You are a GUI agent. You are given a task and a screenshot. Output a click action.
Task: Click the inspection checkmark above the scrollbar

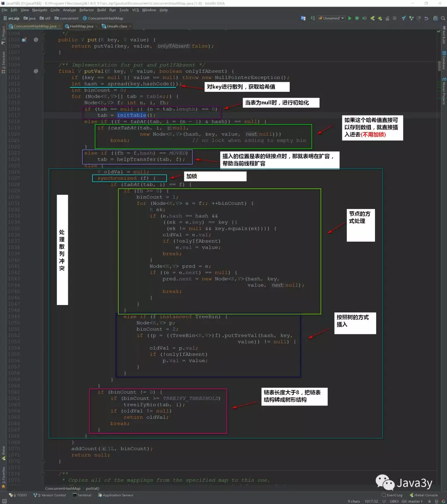(x=439, y=32)
